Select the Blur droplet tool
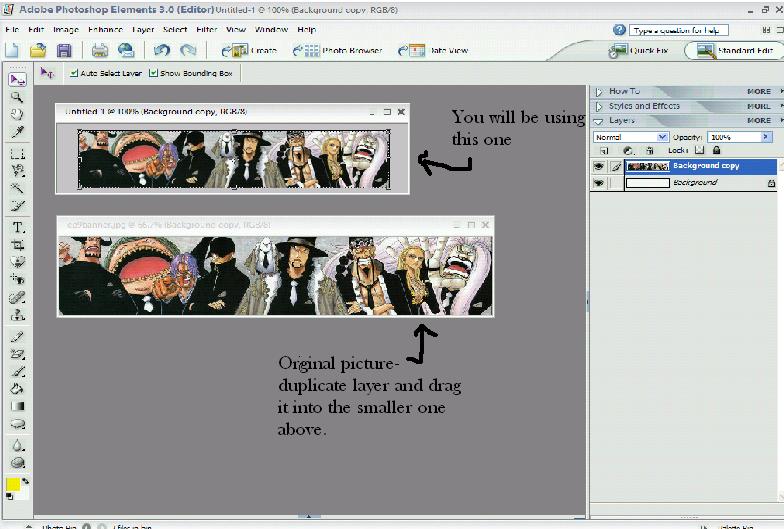The height and width of the screenshot is (529, 784). coord(18,446)
